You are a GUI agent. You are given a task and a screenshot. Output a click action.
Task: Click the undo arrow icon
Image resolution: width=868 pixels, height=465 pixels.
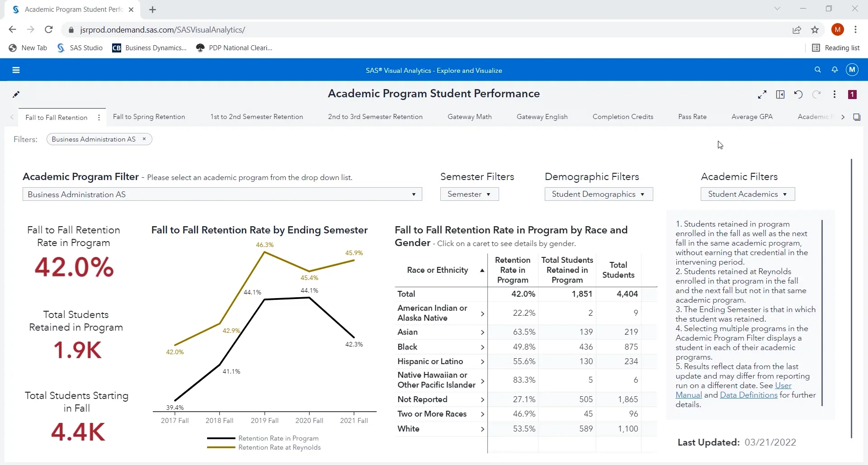coord(798,94)
